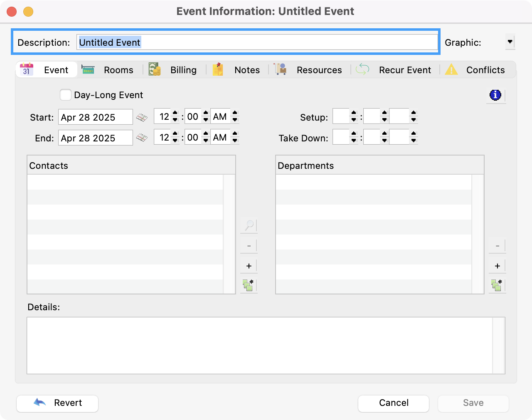Viewport: 532px width, 420px height.
Task: Remove a contact with minus button
Action: [x=249, y=246]
